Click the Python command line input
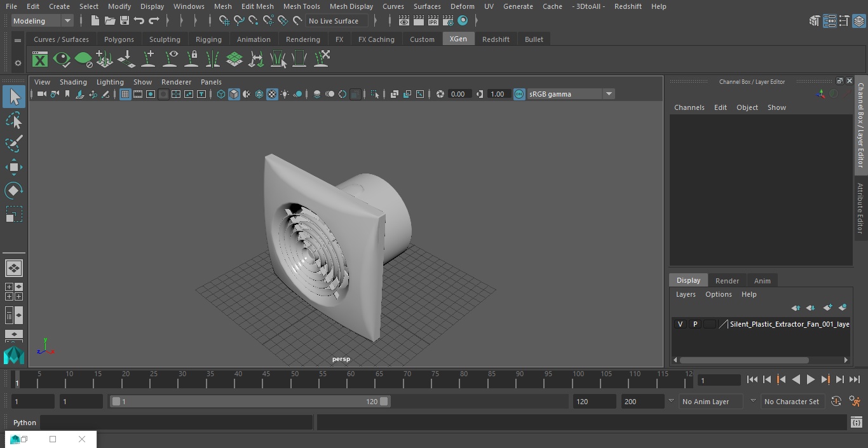868x448 pixels. pyautogui.click(x=176, y=423)
